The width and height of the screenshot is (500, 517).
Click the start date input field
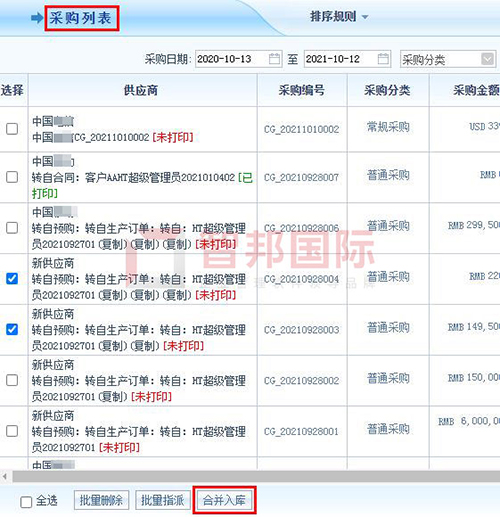coord(238,59)
